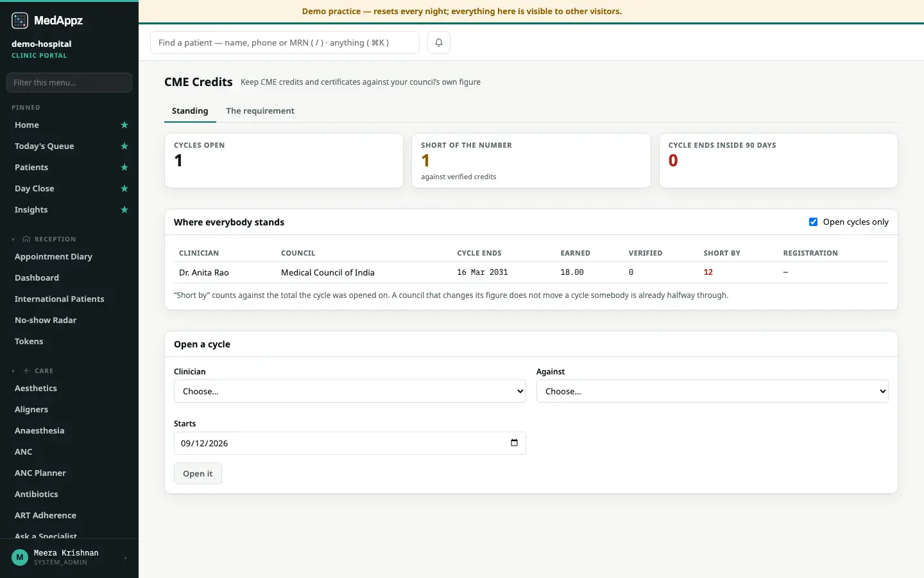Screen dimensions: 924x578
Task: Click Medical Council of India cell
Action: (328, 272)
